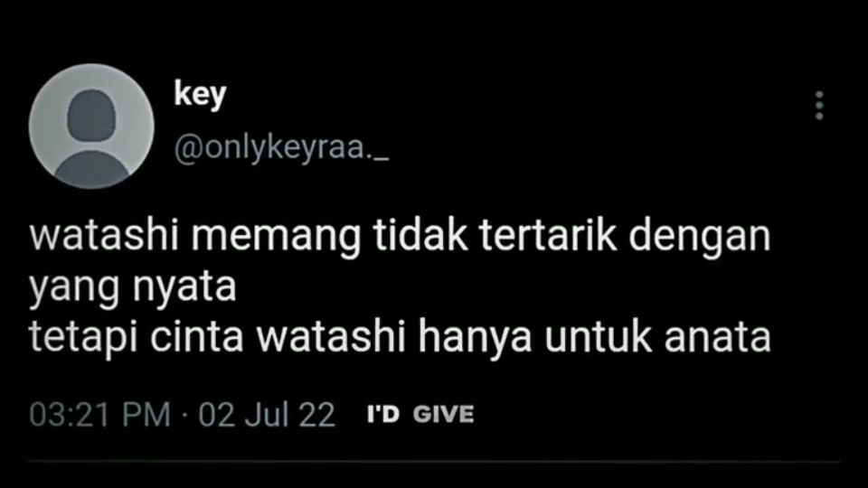868x488 pixels.
Task: Select the 02 Jul 22 date
Action: tap(267, 415)
